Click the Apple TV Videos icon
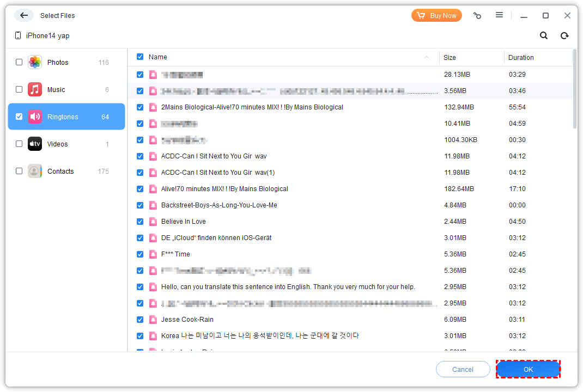Viewport: 583px width, 392px height. [35, 144]
